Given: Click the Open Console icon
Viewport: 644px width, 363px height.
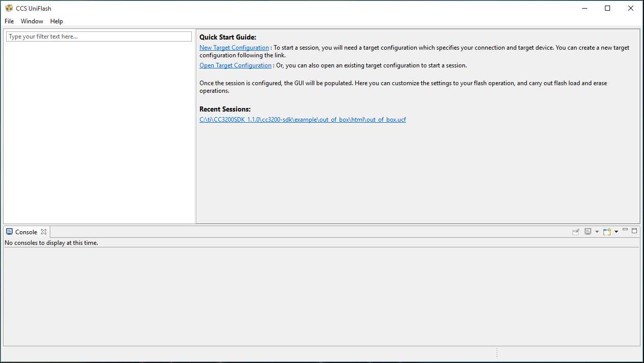Looking at the screenshot, I should pos(606,232).
